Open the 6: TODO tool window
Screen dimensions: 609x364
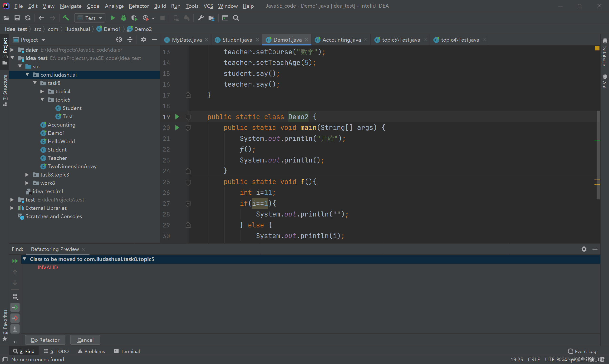[56, 351]
